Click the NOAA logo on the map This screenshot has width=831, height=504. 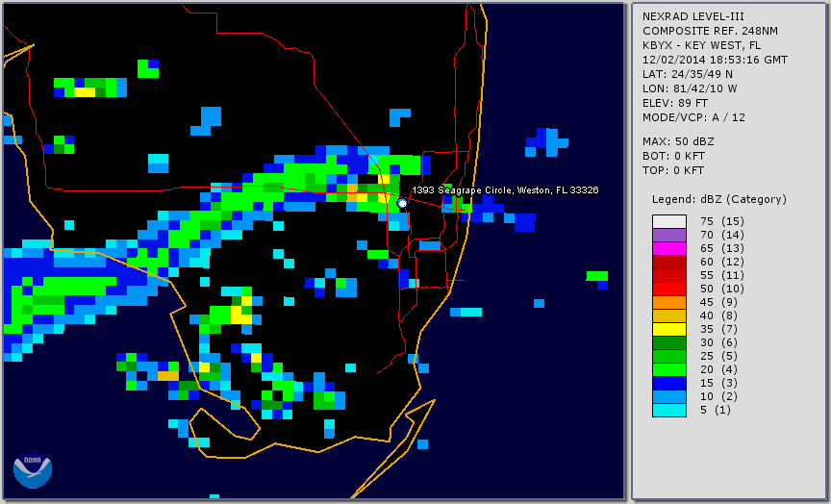(33, 469)
